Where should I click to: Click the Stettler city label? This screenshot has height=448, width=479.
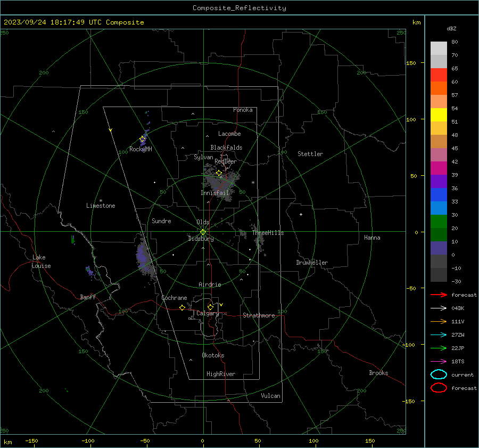click(x=310, y=154)
